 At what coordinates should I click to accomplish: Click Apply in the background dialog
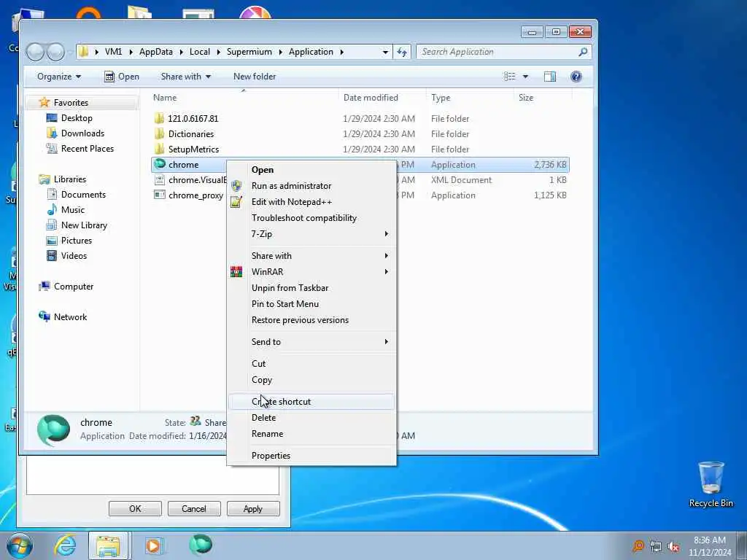[253, 508]
